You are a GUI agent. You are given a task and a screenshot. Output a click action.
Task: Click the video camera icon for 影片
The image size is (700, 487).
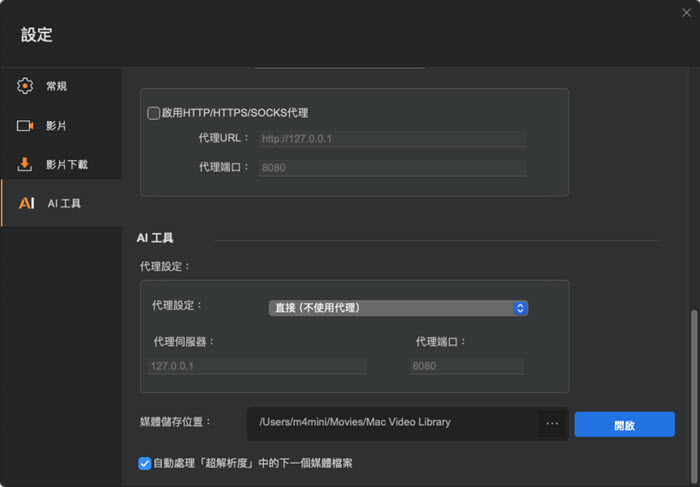click(x=25, y=126)
